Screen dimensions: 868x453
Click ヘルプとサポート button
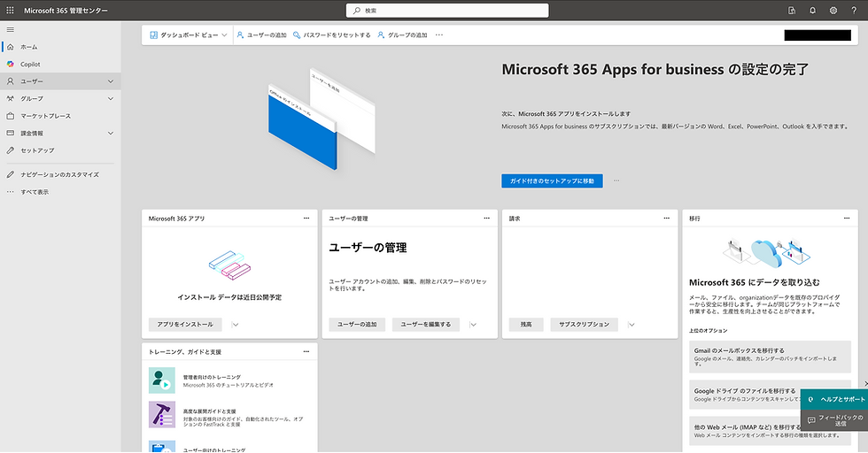point(834,399)
